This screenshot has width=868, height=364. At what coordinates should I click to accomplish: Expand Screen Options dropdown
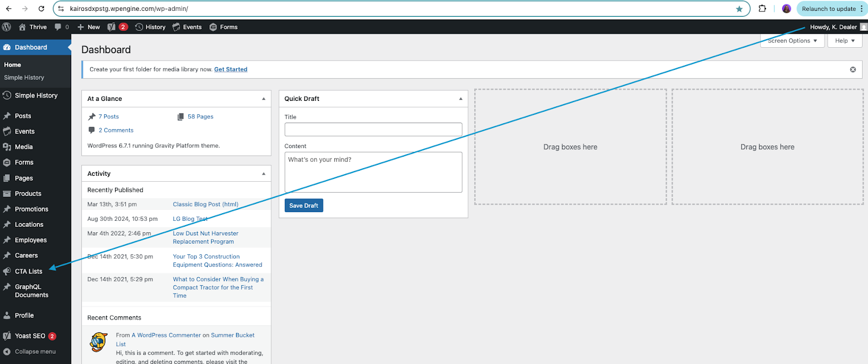tap(792, 41)
